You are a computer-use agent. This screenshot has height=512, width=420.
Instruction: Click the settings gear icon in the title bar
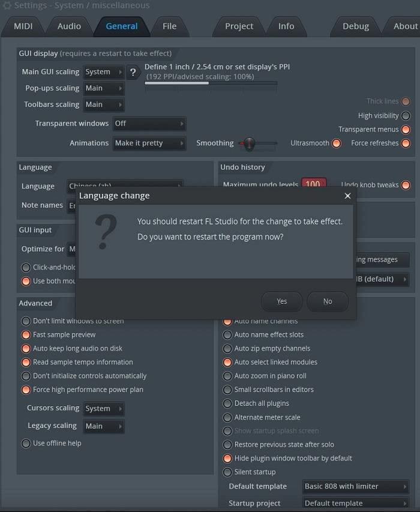tap(7, 5)
